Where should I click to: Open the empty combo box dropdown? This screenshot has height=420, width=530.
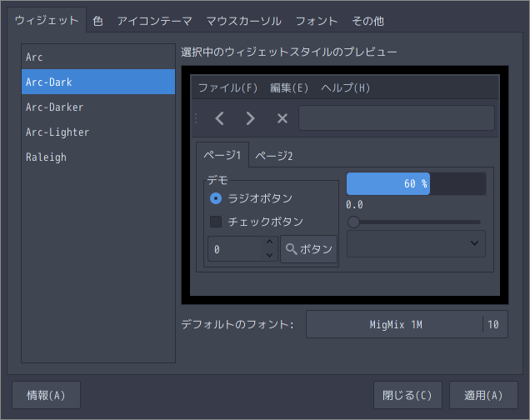(416, 243)
